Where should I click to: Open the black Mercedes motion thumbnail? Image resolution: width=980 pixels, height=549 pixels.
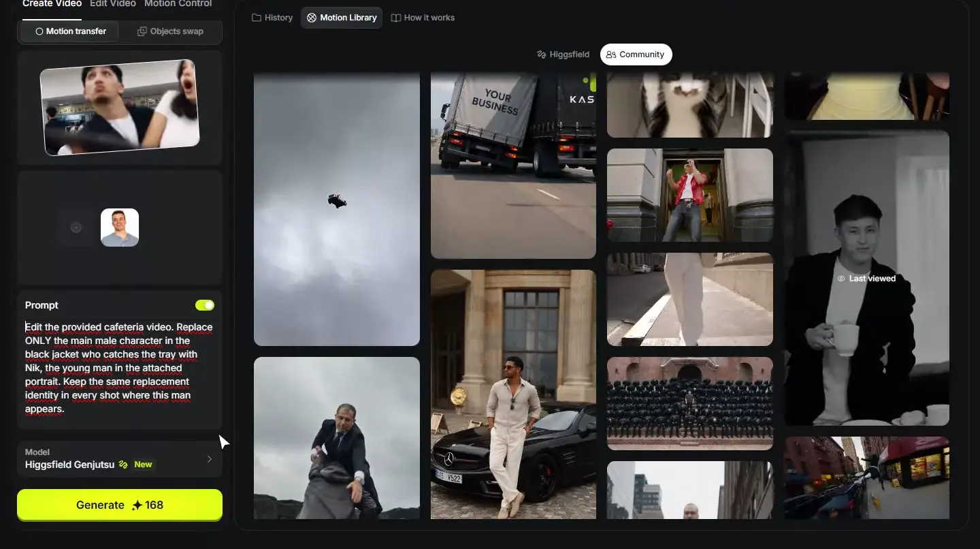(x=513, y=394)
